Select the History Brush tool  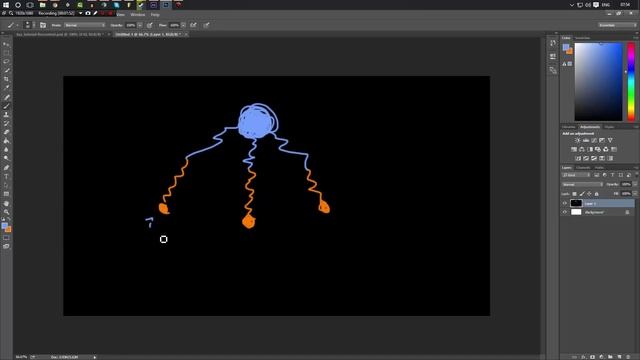pyautogui.click(x=6, y=123)
